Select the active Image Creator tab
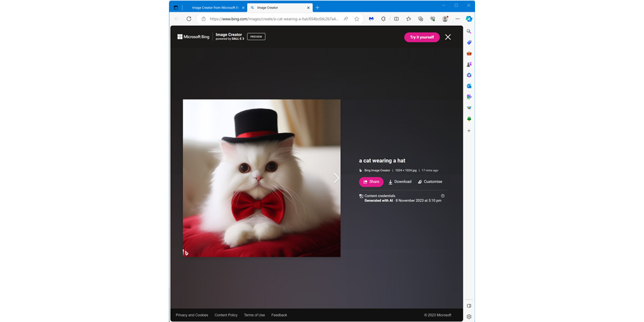Viewport: 644px width, 322px height. tap(280, 8)
